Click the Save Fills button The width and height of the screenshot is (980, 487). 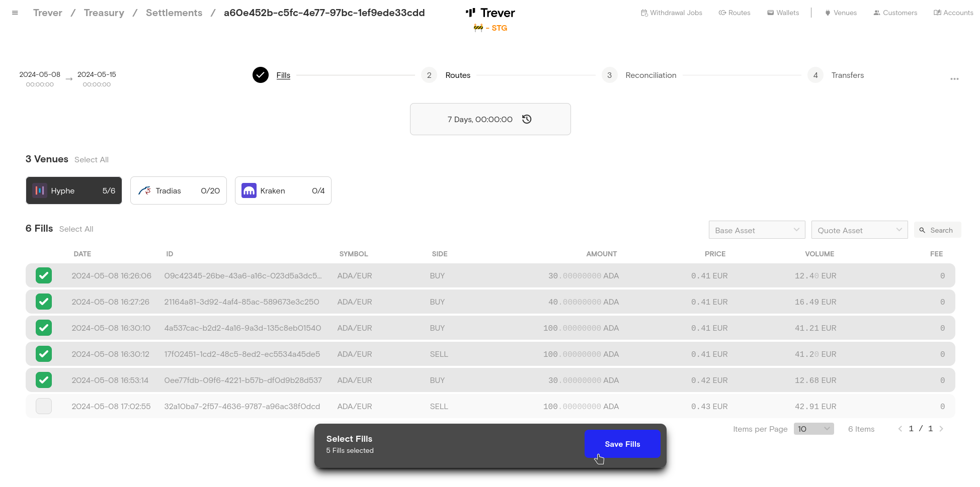coord(622,444)
